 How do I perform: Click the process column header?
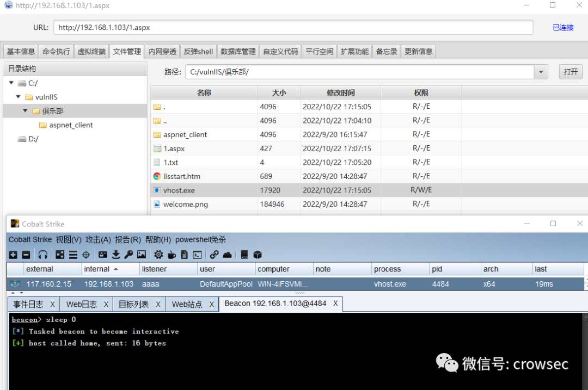pos(401,269)
